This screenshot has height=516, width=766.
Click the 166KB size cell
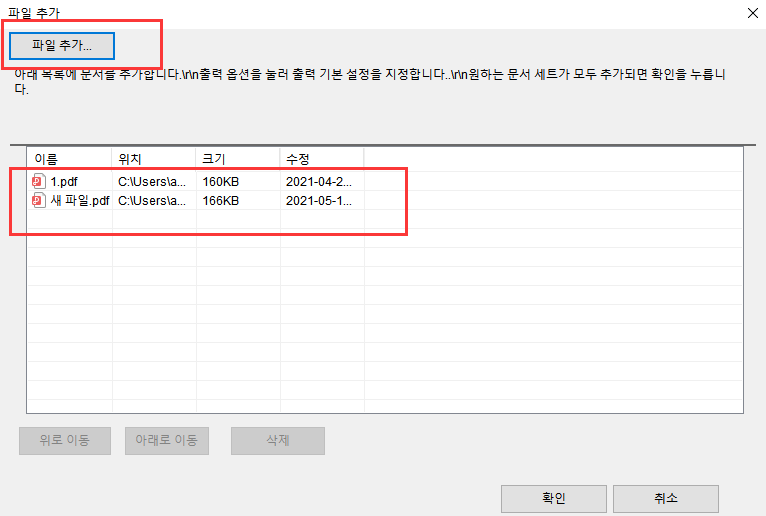(221, 201)
